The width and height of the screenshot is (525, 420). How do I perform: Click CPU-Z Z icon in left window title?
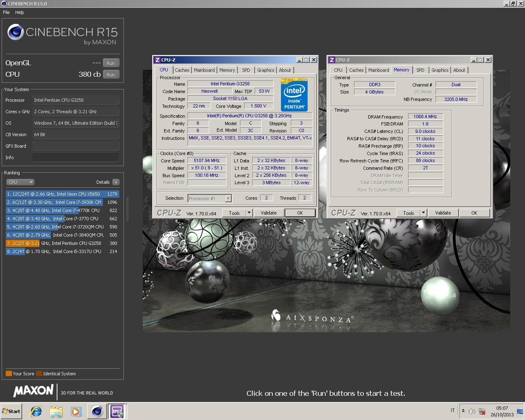click(157, 60)
